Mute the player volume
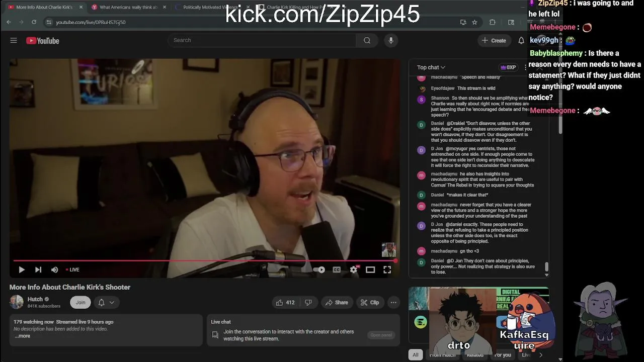This screenshot has height=362, width=644. pyautogui.click(x=54, y=269)
